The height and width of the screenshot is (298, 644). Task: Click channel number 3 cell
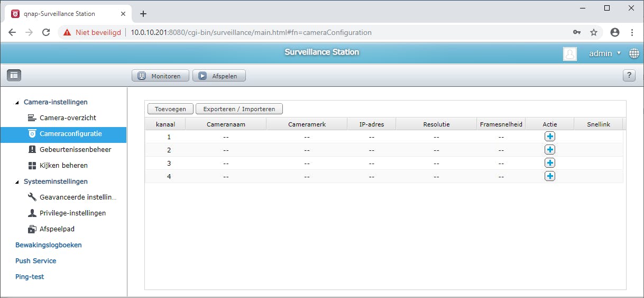coord(169,163)
